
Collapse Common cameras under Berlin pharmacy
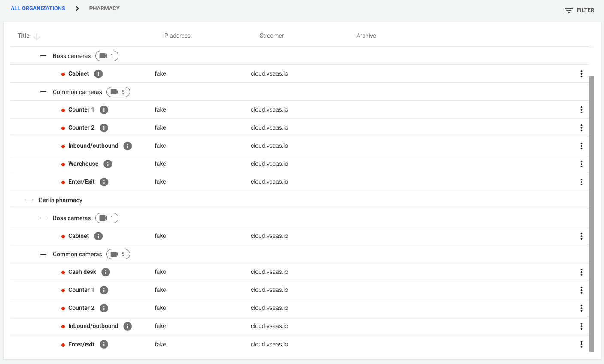[43, 254]
